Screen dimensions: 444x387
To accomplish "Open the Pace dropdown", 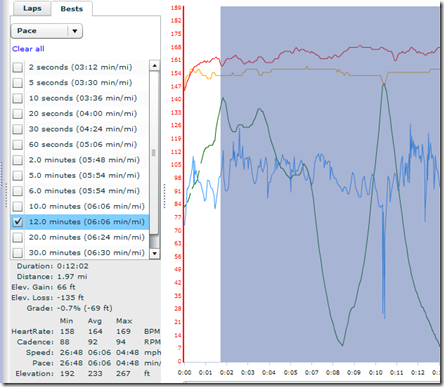I will [47, 31].
